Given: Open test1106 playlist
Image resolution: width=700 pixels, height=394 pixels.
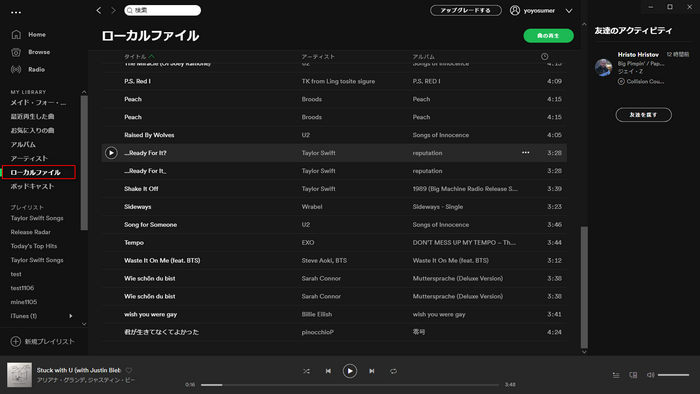Looking at the screenshot, I should click(22, 288).
